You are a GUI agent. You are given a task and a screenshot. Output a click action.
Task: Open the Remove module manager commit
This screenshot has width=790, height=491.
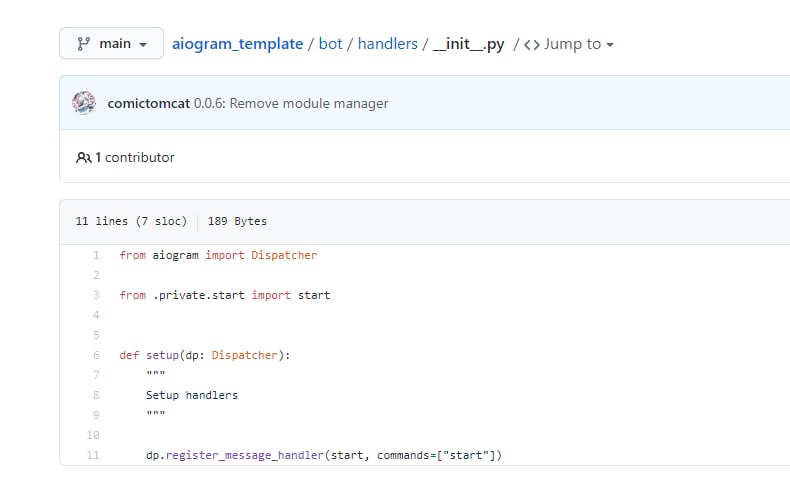309,103
